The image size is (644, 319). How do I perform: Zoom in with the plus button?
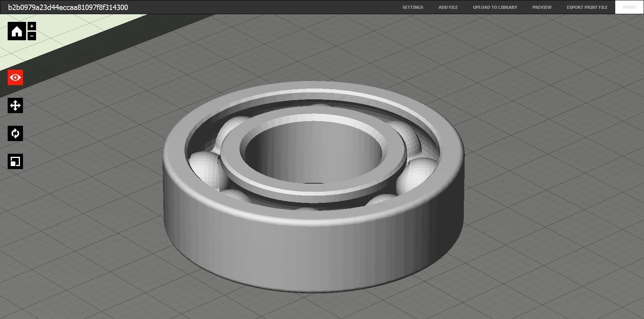(x=32, y=26)
